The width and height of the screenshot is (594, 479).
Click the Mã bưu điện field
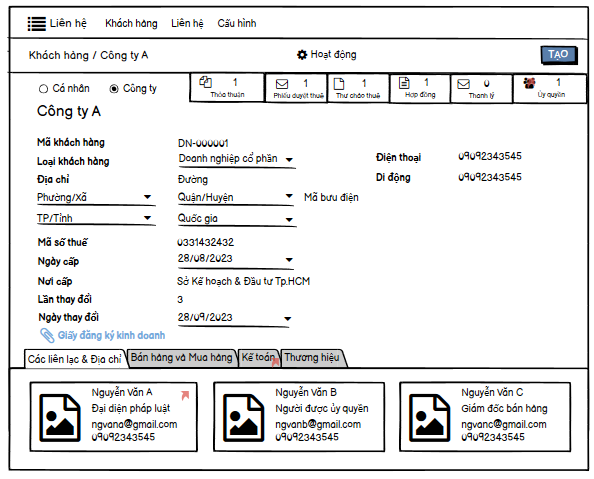pyautogui.click(x=331, y=197)
